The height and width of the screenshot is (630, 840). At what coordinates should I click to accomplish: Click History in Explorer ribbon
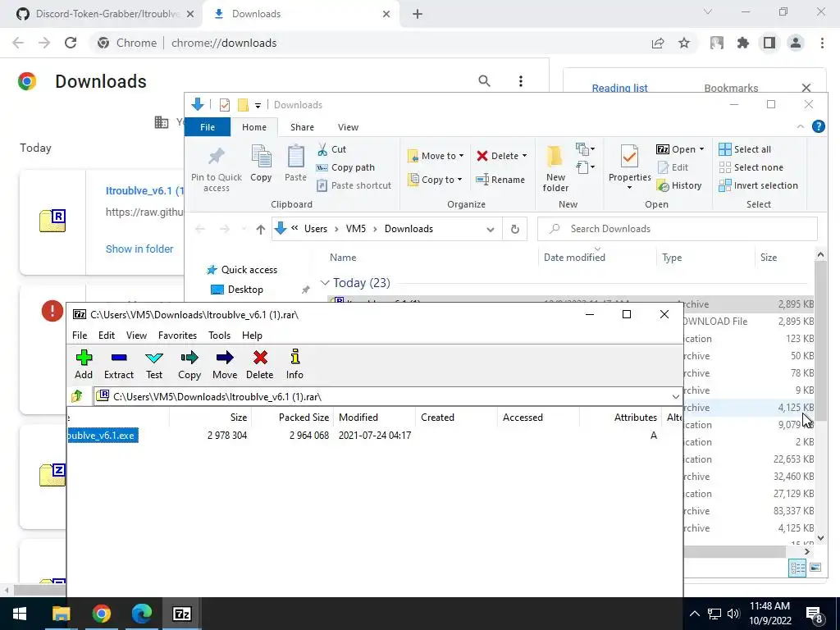[679, 185]
